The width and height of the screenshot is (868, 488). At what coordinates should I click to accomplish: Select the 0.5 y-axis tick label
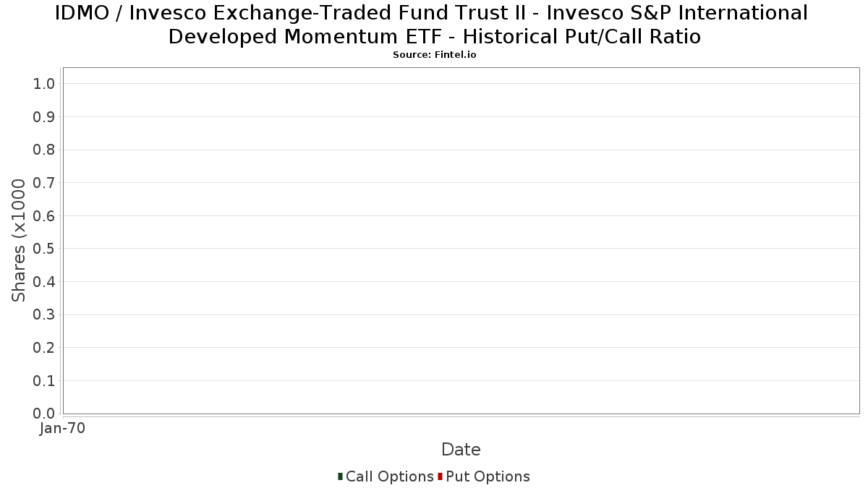click(44, 249)
